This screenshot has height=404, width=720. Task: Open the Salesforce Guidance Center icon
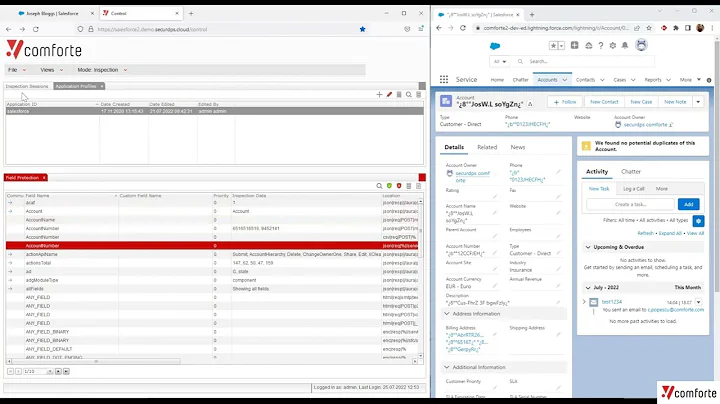pyautogui.click(x=589, y=45)
